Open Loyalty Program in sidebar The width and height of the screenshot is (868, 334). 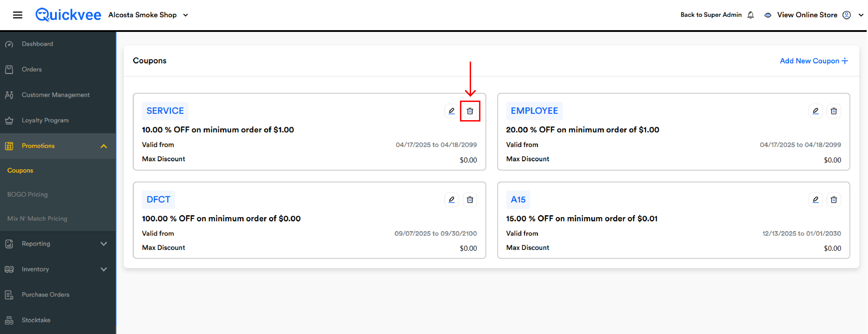click(x=45, y=120)
